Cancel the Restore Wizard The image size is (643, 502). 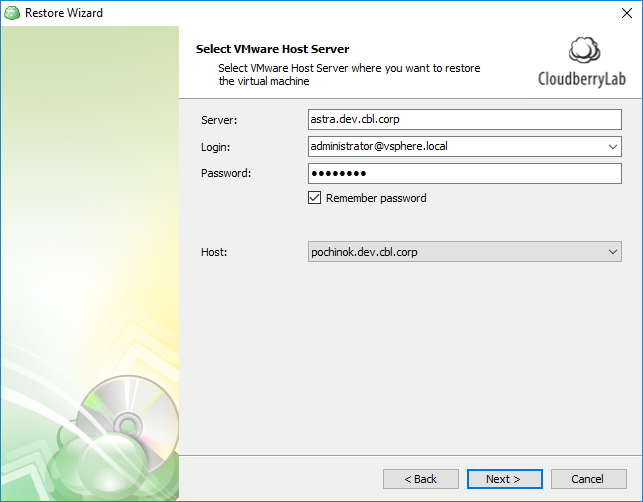click(588, 479)
